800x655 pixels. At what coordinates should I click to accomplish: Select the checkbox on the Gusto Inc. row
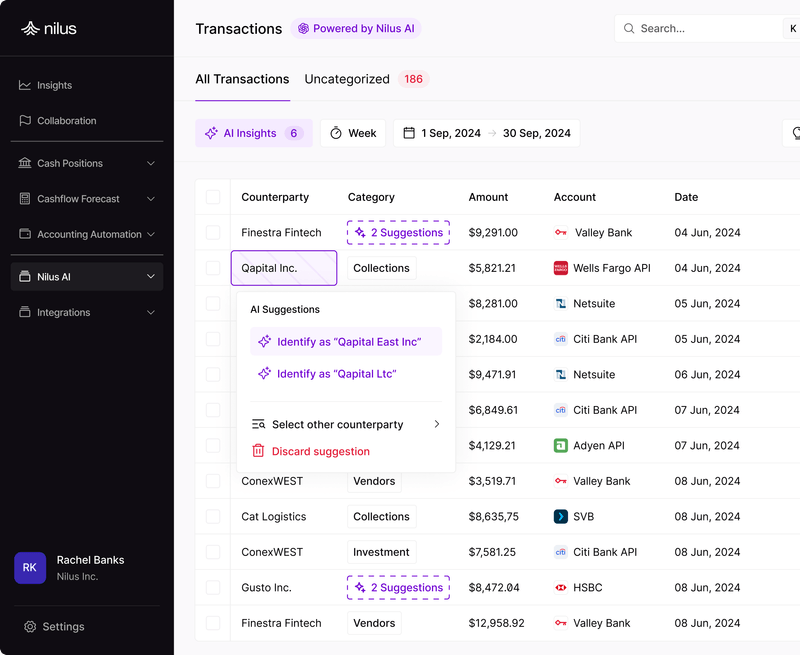click(212, 587)
